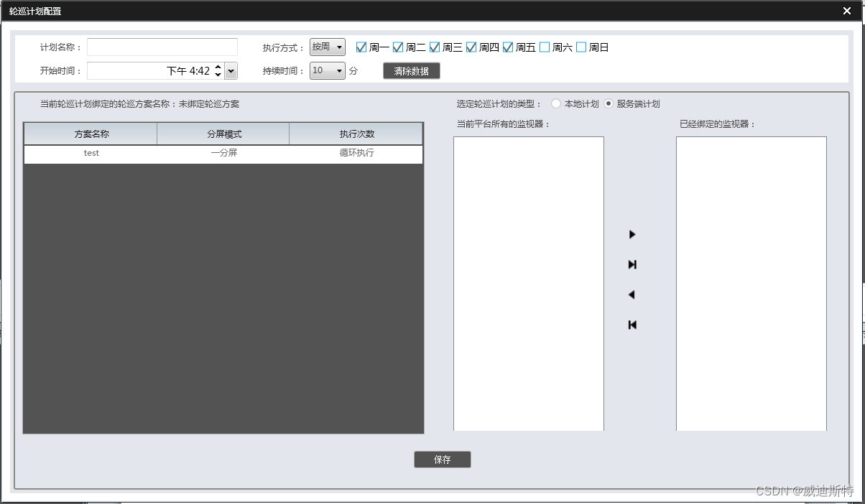Select the 本地计划 radio button
Screen dimensions: 865x504
coord(556,104)
